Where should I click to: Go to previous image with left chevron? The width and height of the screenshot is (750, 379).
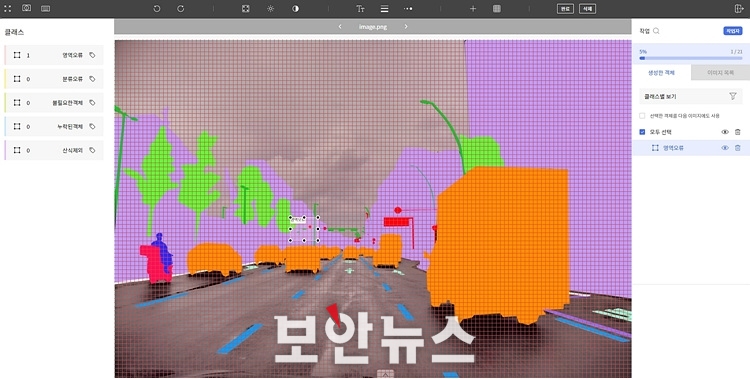(340, 27)
